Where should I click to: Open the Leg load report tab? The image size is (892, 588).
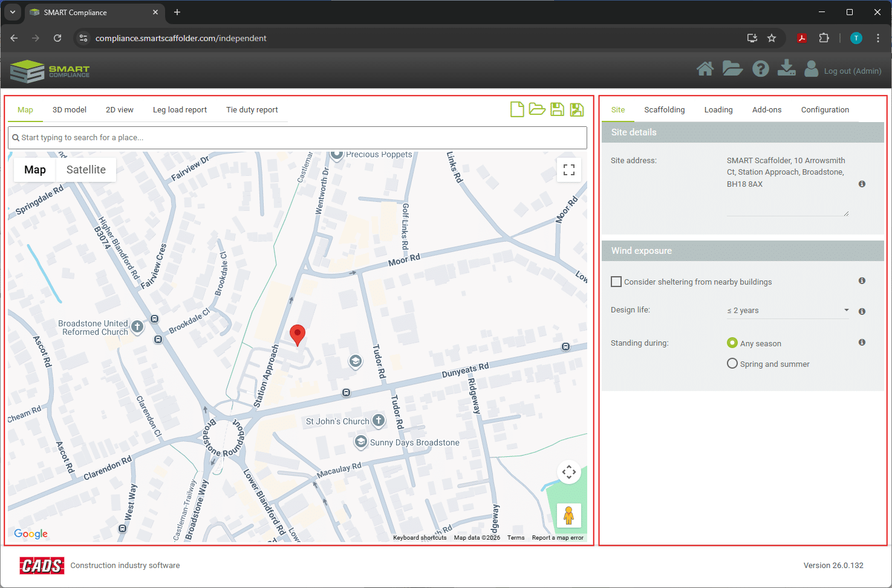coord(180,110)
